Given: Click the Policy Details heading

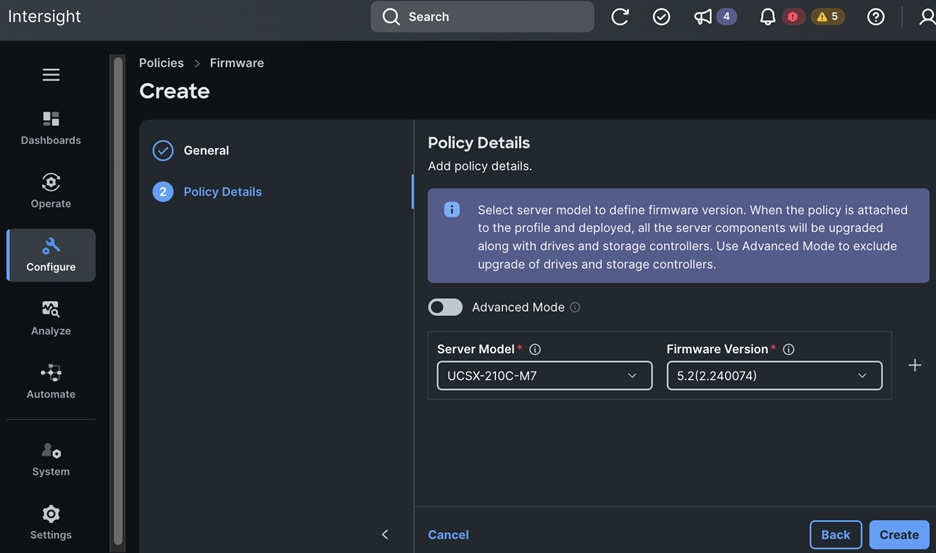Looking at the screenshot, I should 479,143.
